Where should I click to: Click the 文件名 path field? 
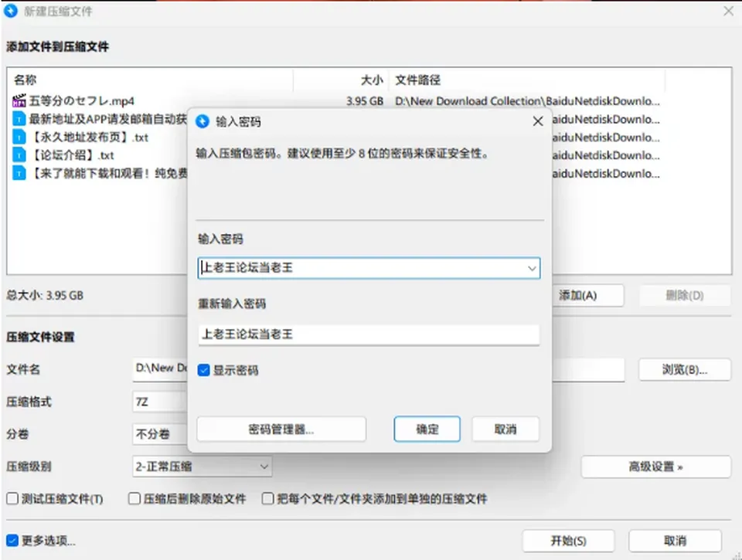(x=160, y=369)
